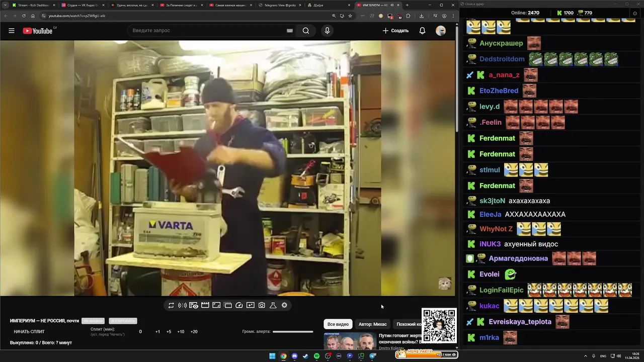Open the gear settings icon in player toolbar
This screenshot has width=644, height=362.
point(284,305)
